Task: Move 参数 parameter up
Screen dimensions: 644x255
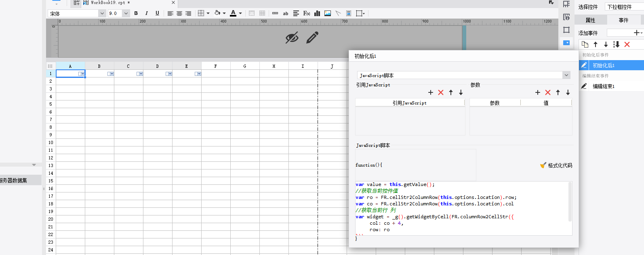Action: (558, 92)
